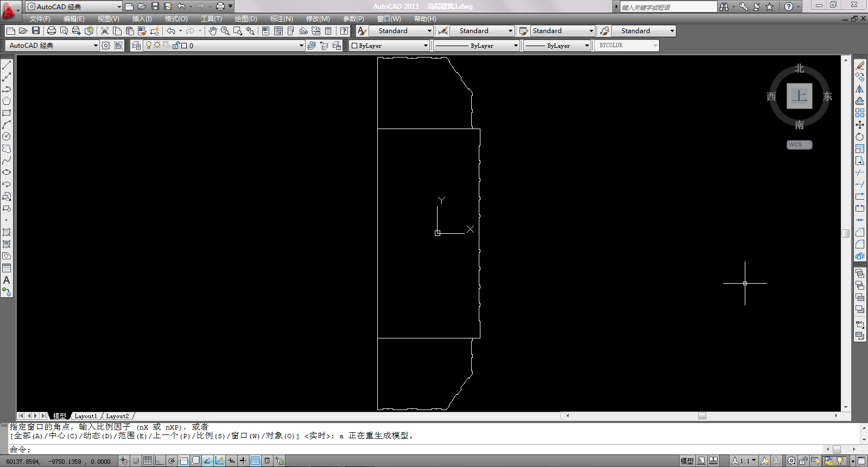Click the Zoom Previous icon
This screenshot has height=467, width=868.
250,31
